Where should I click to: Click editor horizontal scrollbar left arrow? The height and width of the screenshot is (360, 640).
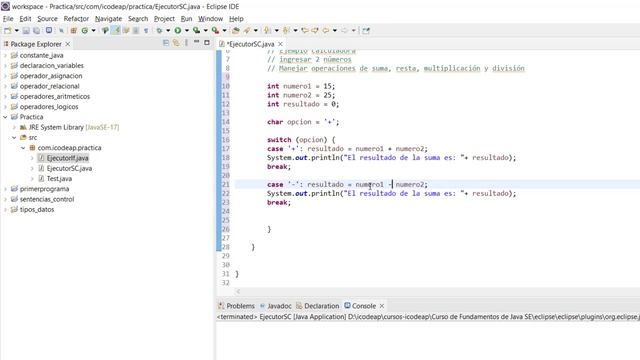coord(238,291)
